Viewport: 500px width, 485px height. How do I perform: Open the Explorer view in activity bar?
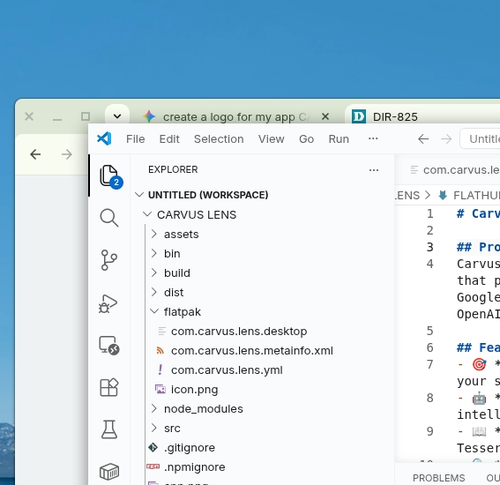point(109,175)
